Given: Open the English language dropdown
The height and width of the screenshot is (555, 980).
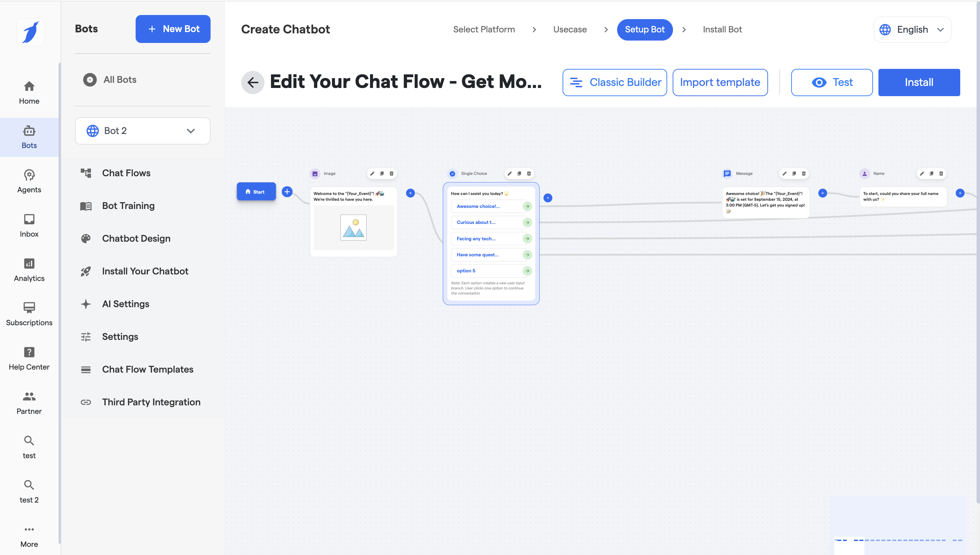Looking at the screenshot, I should 912,29.
